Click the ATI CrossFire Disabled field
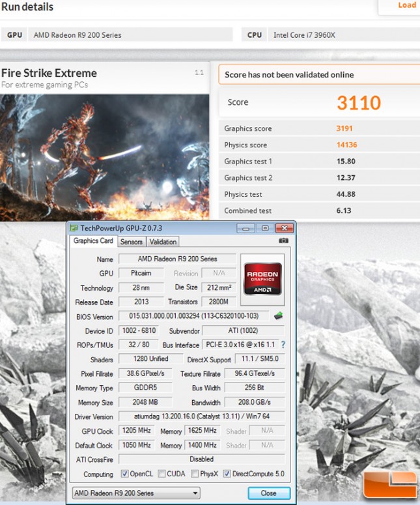Viewport: 420px width, 505px height. (x=201, y=459)
